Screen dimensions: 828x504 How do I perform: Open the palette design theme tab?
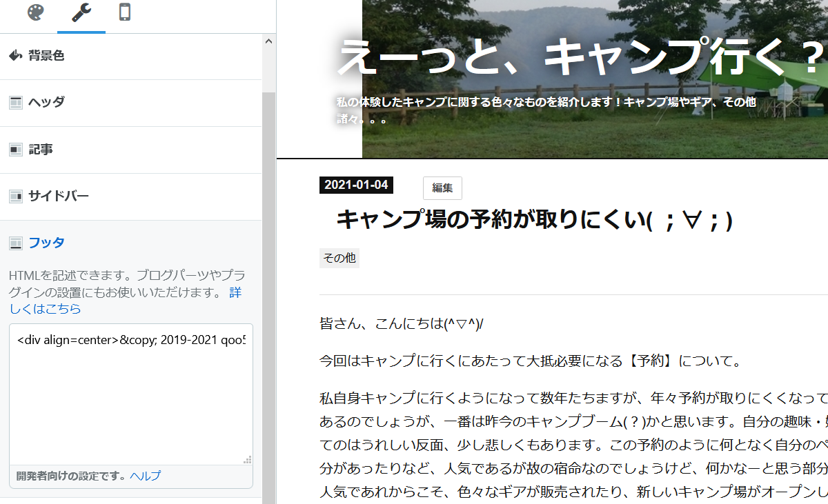(x=35, y=13)
